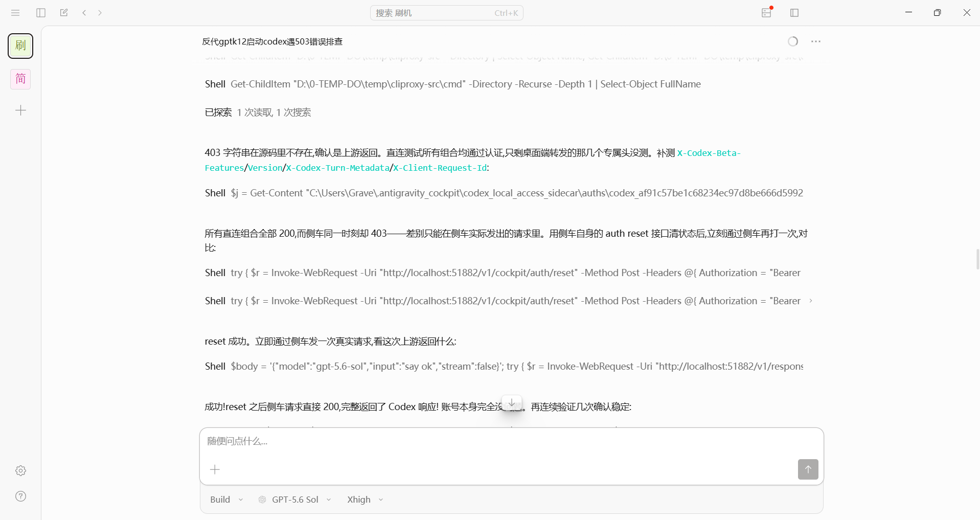980x520 pixels.
Task: Click the vertical scrollbar thumb on right
Action: click(x=977, y=259)
